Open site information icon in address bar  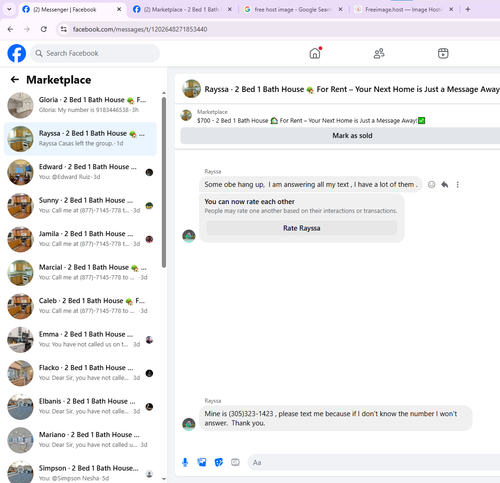63,29
